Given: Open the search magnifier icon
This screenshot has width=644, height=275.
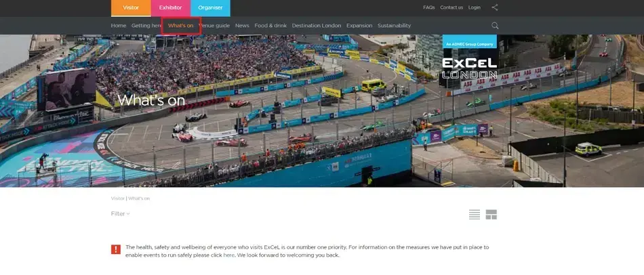Looking at the screenshot, I should click(x=495, y=26).
